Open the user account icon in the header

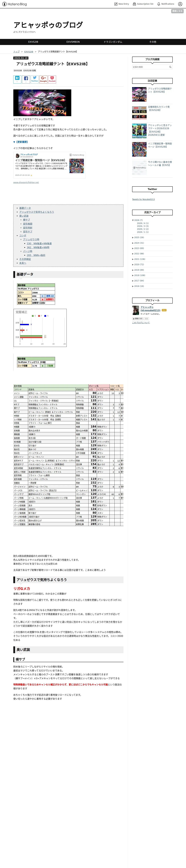[x=180, y=4]
